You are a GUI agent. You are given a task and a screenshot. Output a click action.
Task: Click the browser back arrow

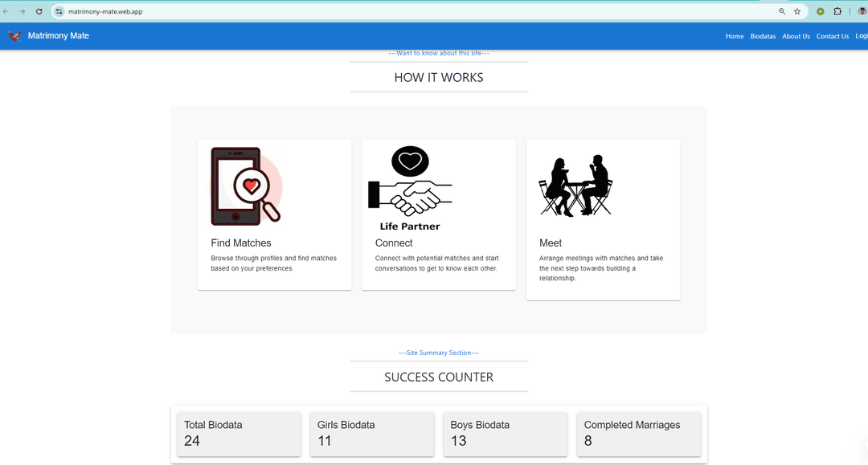6,11
